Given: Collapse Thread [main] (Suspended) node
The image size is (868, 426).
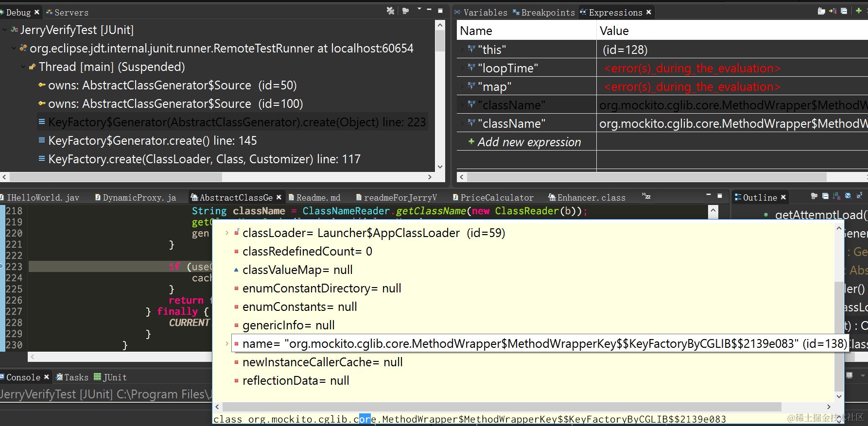Looking at the screenshot, I should (23, 67).
